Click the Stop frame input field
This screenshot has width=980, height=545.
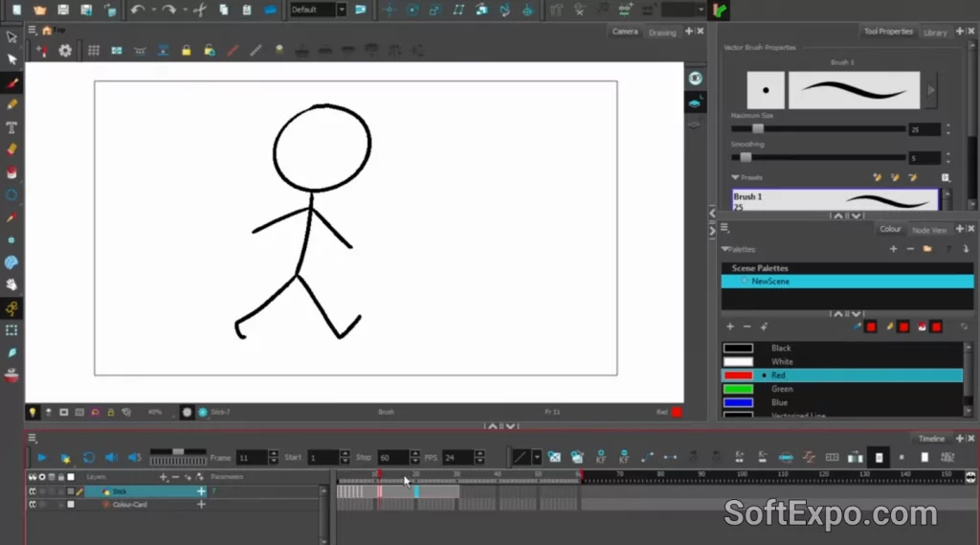(392, 458)
